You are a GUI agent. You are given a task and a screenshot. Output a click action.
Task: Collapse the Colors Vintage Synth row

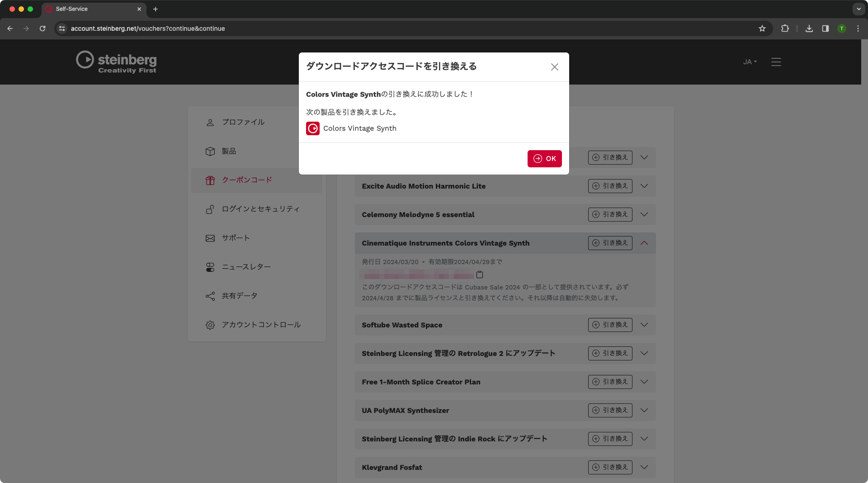[x=644, y=243]
